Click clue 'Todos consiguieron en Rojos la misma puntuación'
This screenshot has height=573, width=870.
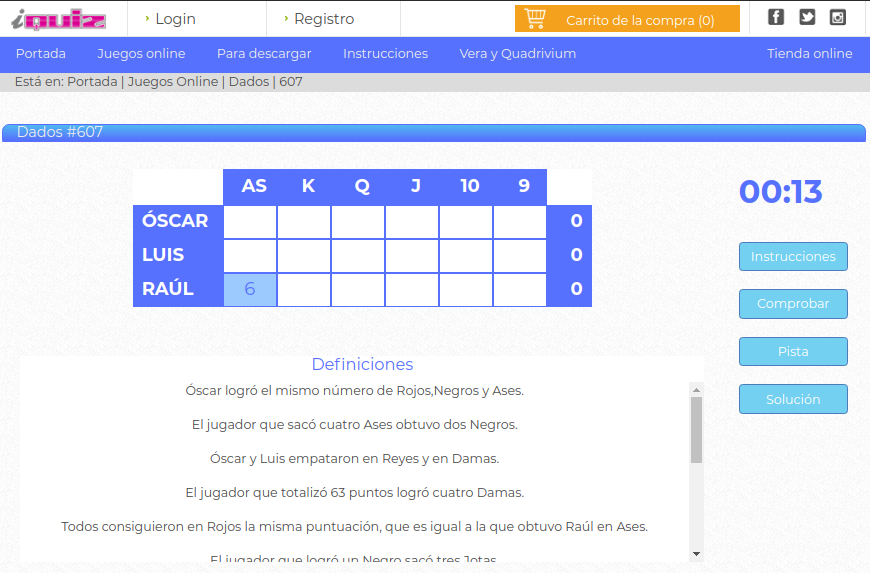click(355, 526)
